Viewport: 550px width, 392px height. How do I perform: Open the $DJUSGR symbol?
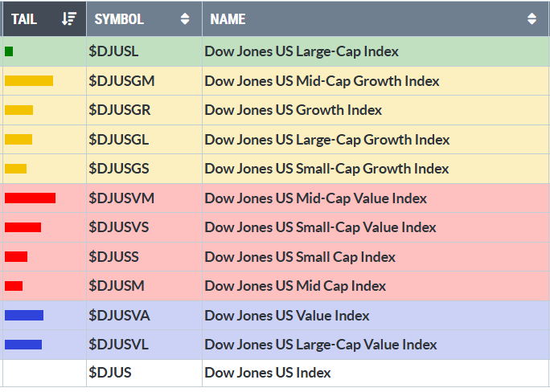click(119, 110)
